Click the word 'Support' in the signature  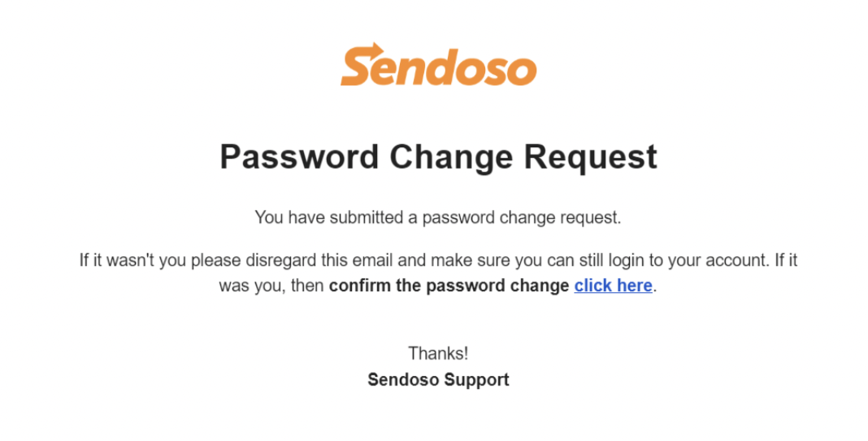tap(476, 381)
